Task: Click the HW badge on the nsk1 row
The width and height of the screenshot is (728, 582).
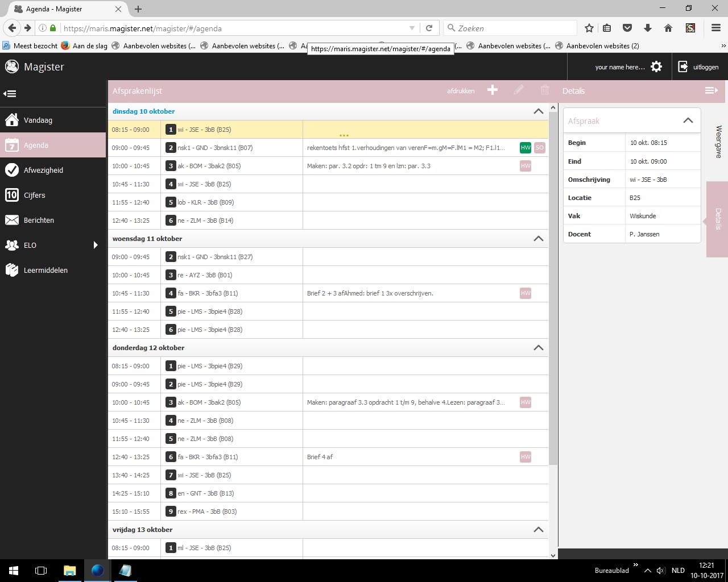Action: 525,147
